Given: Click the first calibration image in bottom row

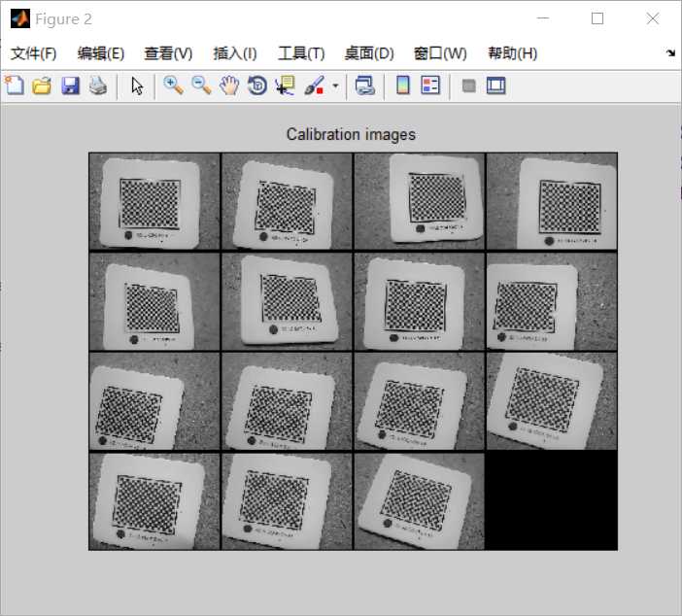Looking at the screenshot, I should [x=154, y=501].
